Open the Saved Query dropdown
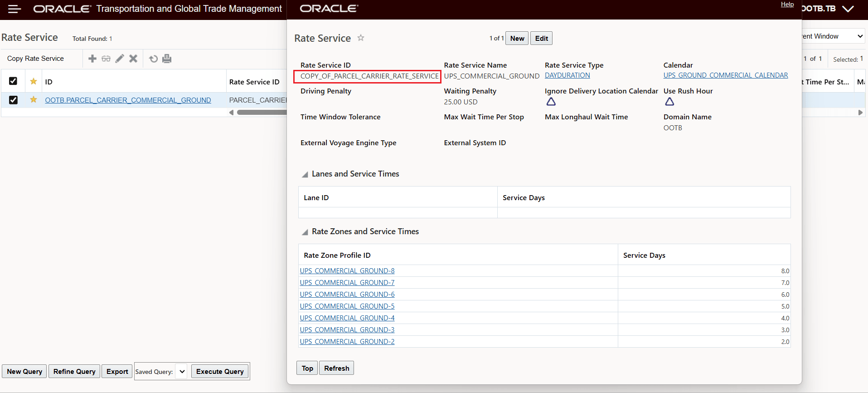 (182, 372)
